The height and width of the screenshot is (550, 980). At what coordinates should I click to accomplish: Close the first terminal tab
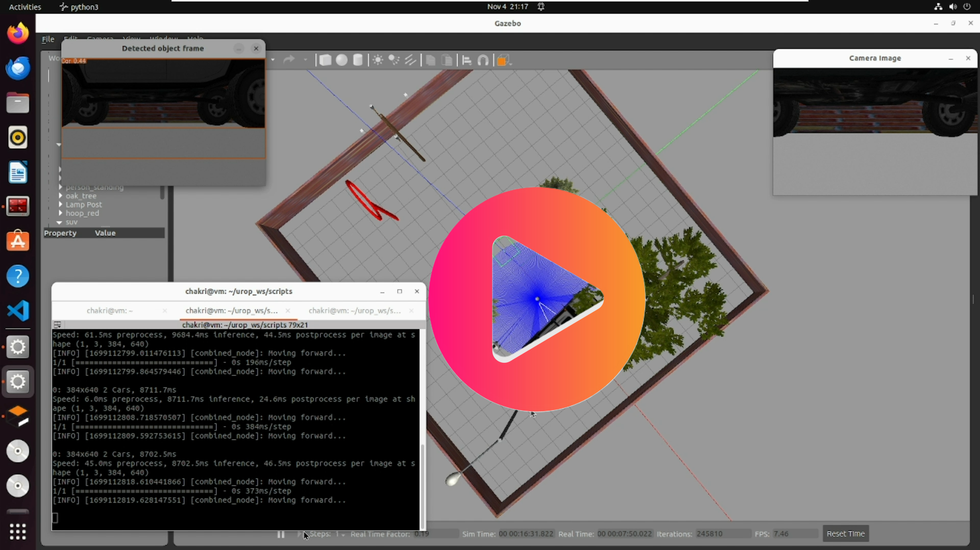164,311
